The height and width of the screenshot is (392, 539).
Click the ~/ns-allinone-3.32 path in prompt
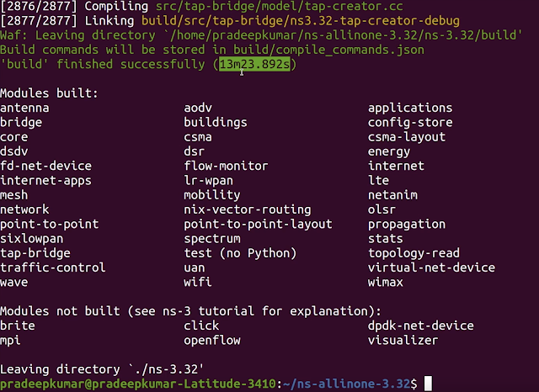pos(346,384)
